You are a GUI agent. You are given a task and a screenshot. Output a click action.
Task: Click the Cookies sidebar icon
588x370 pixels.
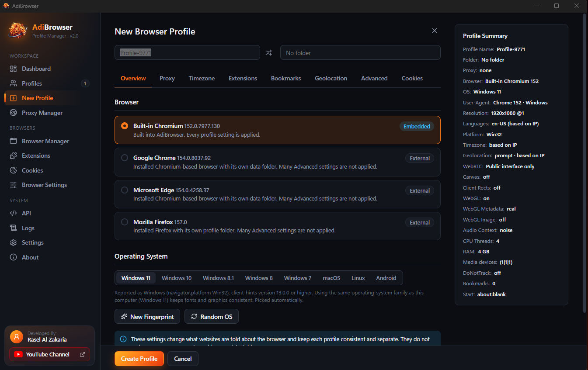coord(14,170)
